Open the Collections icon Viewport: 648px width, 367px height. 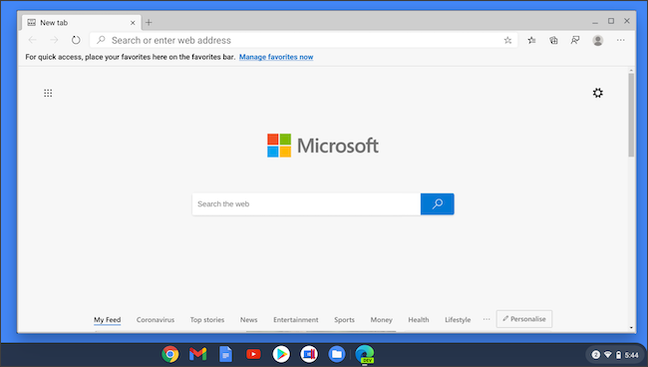[553, 40]
